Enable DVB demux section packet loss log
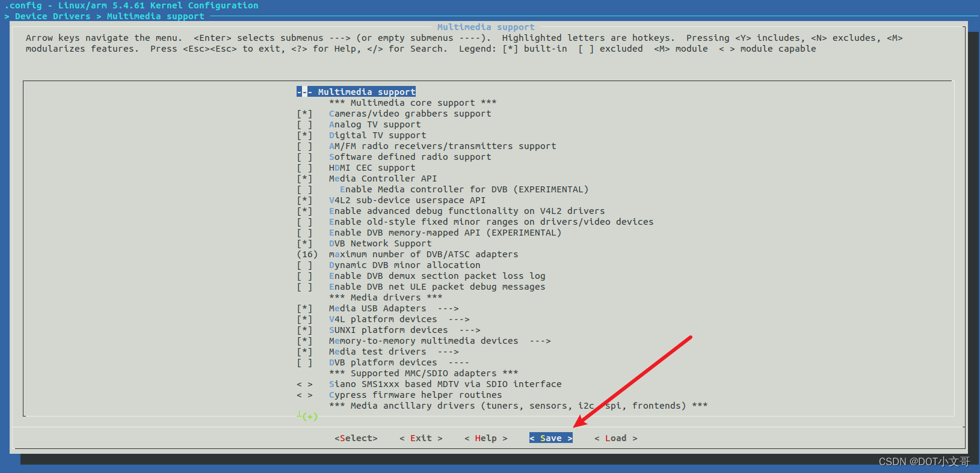980x473 pixels. coord(304,276)
